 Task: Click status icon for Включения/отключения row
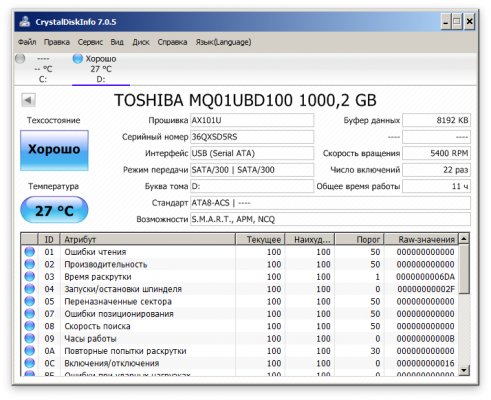coord(30,363)
